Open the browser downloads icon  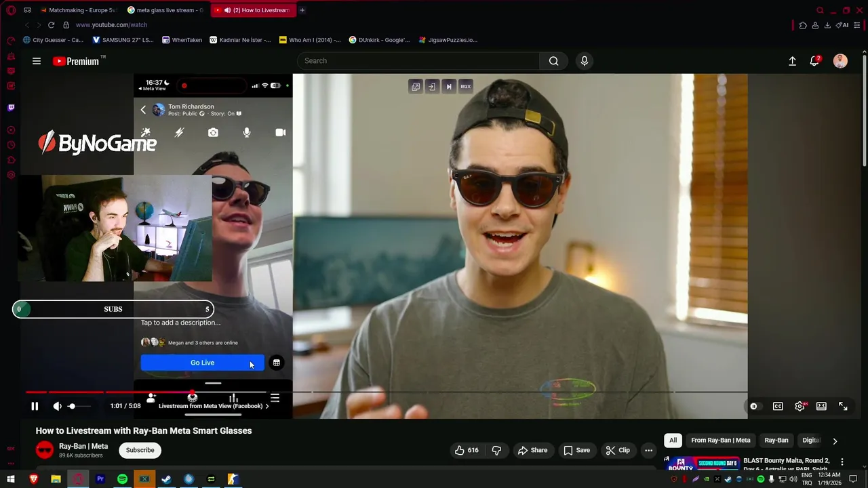point(827,25)
